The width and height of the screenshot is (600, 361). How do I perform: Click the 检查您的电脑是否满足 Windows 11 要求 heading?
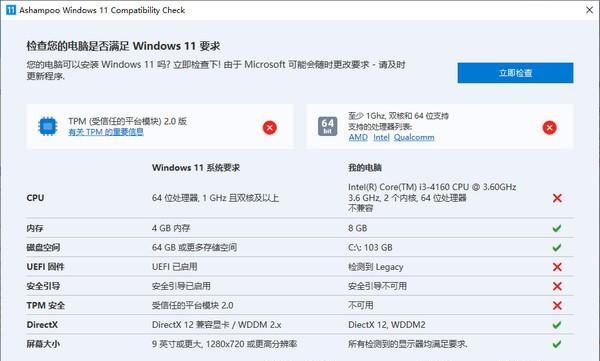tap(123, 46)
